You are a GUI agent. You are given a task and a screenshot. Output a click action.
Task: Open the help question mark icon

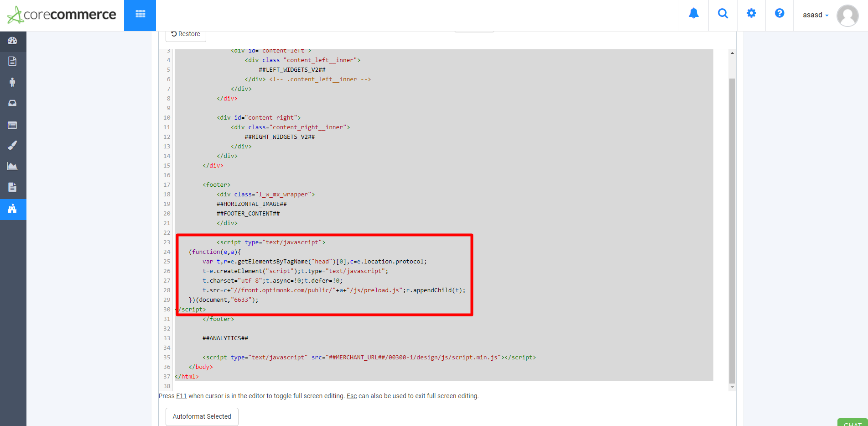(780, 13)
